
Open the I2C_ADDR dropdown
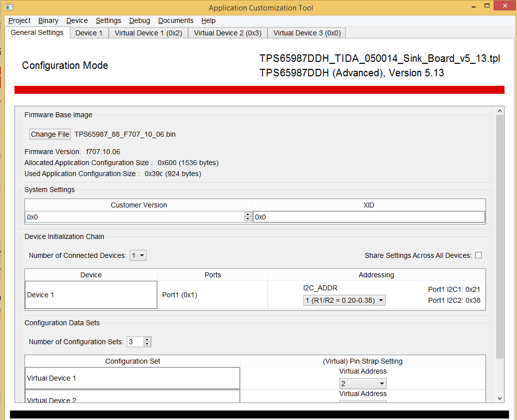point(344,300)
